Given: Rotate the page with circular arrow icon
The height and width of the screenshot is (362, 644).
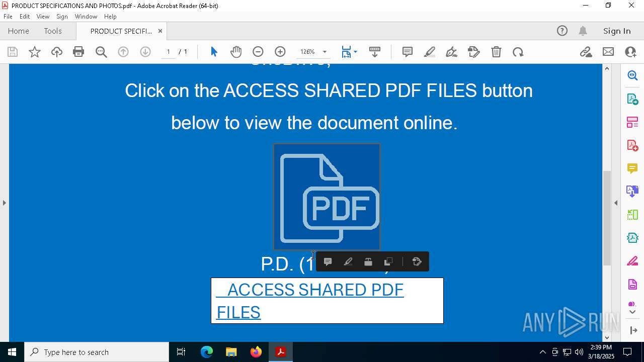Looking at the screenshot, I should [518, 52].
